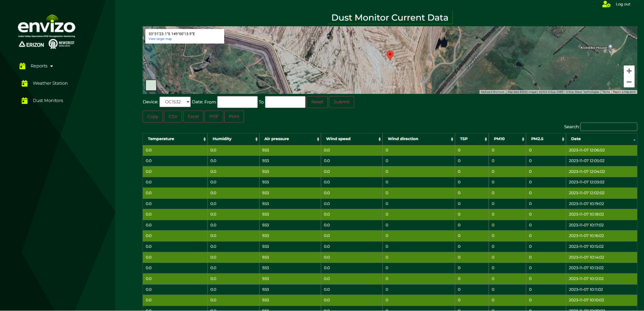Focus the Date To input field
Screen dimensions: 644x311
click(x=285, y=102)
